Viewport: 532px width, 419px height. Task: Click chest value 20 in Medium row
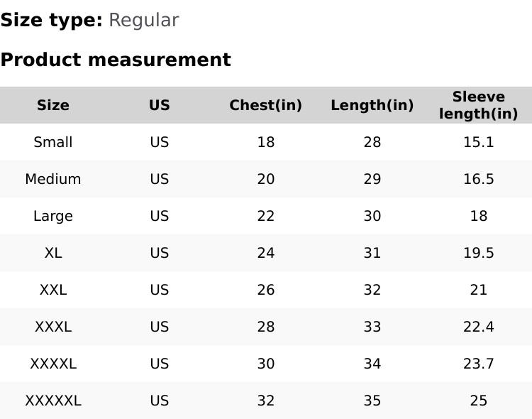[265, 179]
